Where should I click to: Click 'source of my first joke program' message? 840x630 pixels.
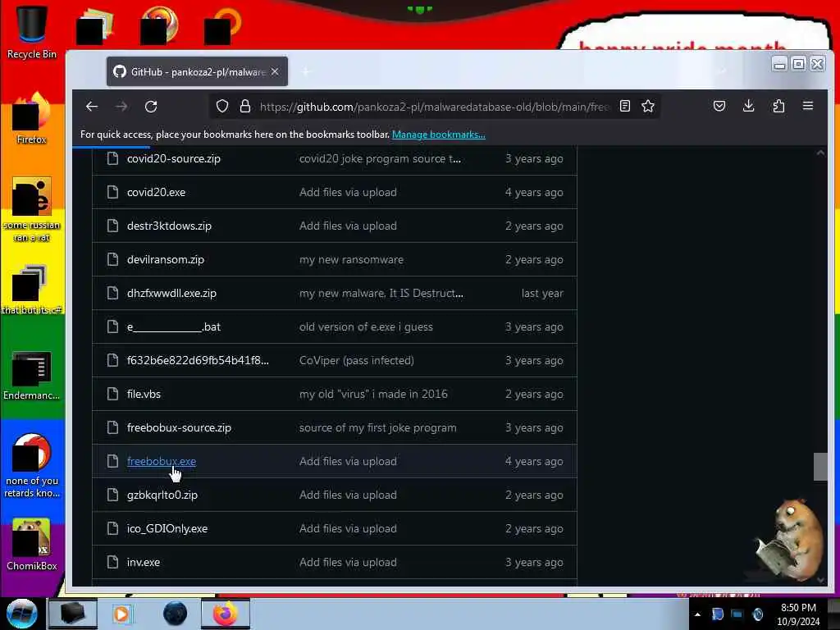tap(377, 428)
